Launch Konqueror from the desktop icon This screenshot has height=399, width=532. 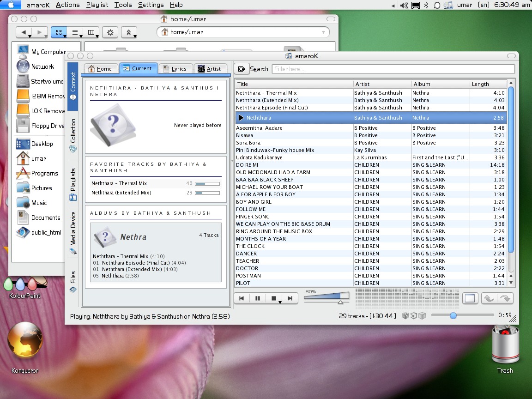[25, 347]
